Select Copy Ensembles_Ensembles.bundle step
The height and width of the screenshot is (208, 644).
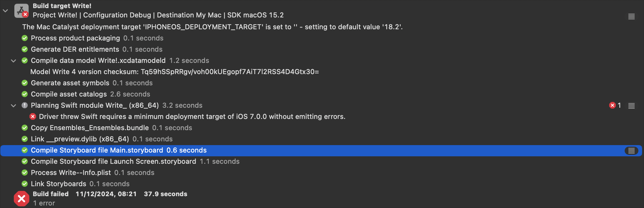click(322, 128)
